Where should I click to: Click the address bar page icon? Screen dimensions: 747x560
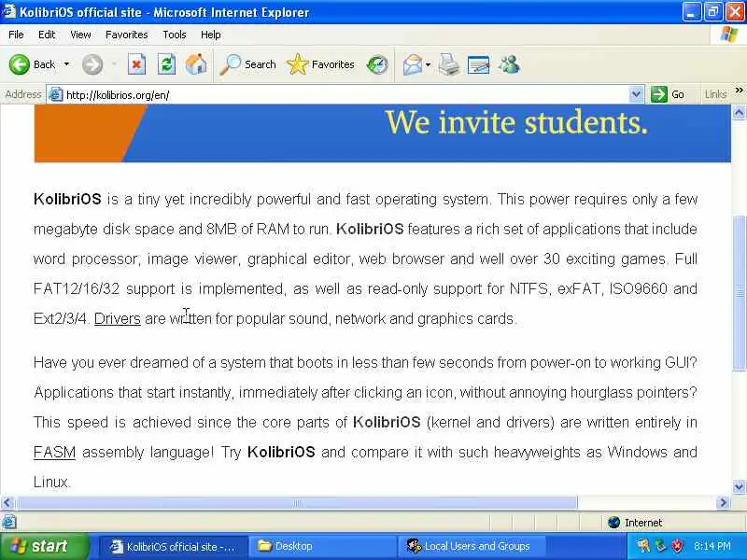(x=56, y=94)
